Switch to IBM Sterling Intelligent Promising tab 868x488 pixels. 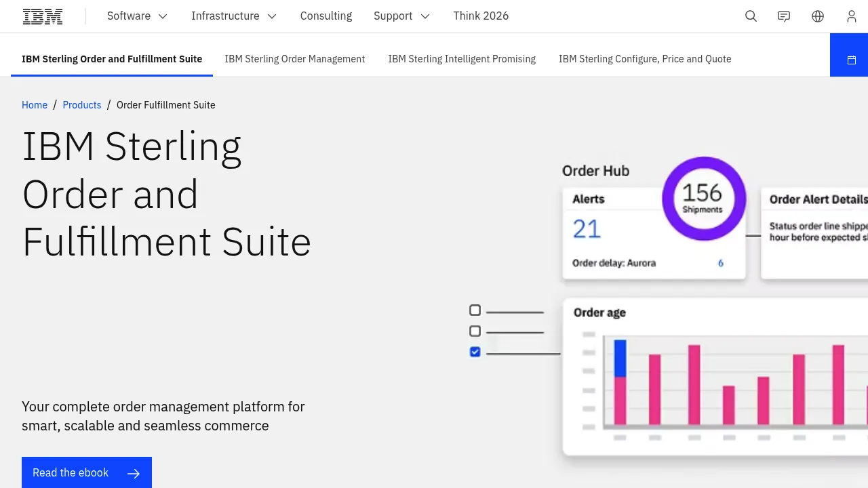click(x=462, y=59)
